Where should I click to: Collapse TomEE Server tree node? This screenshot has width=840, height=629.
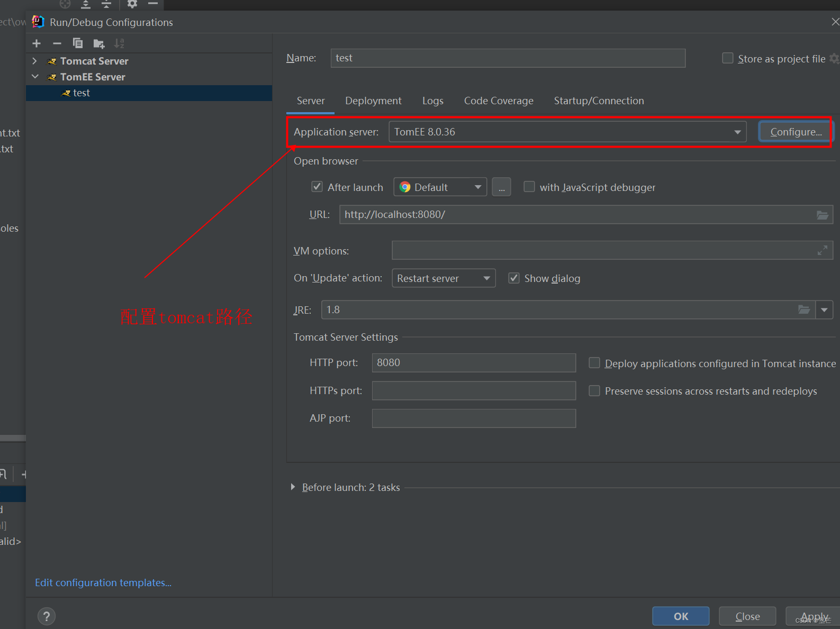click(35, 77)
